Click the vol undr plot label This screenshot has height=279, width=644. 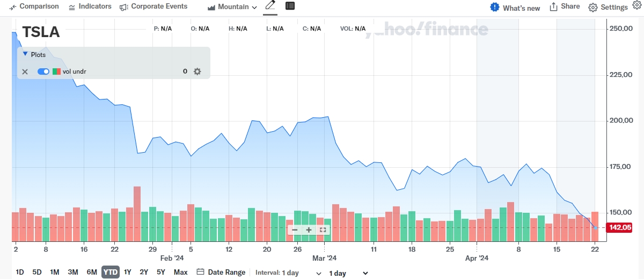coord(74,71)
